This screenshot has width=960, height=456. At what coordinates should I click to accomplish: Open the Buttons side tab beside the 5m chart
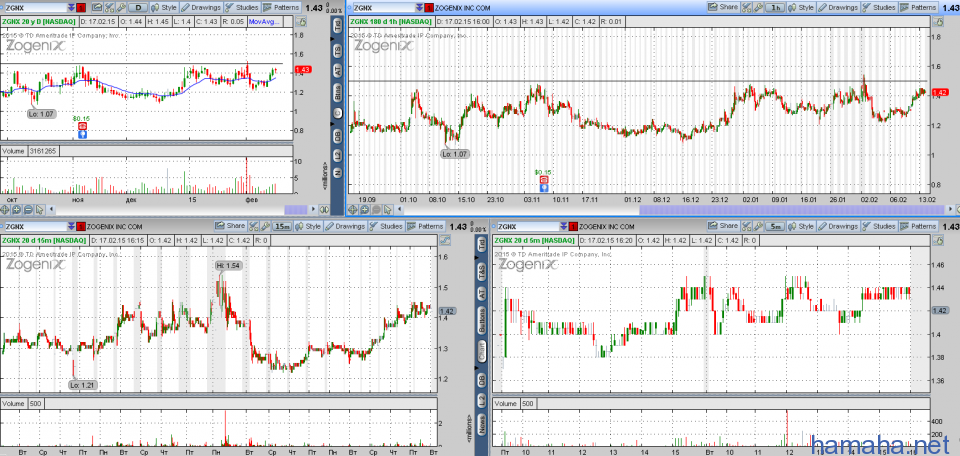482,320
